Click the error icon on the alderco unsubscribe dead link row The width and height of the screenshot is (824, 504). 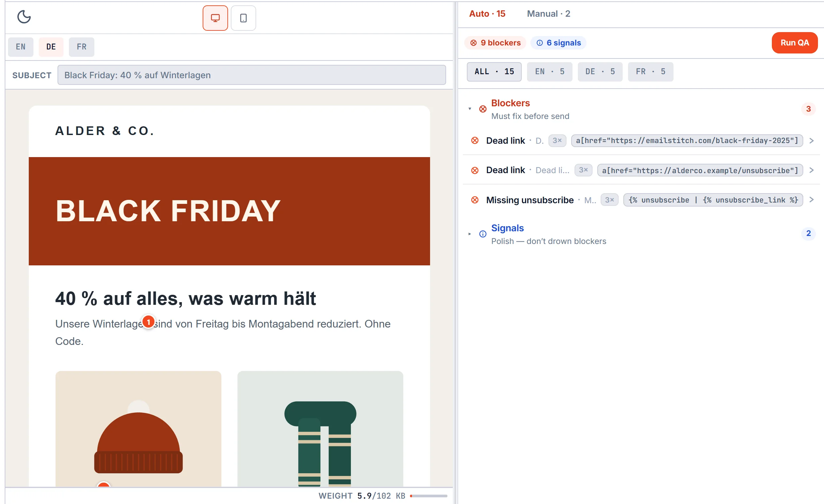[475, 170]
